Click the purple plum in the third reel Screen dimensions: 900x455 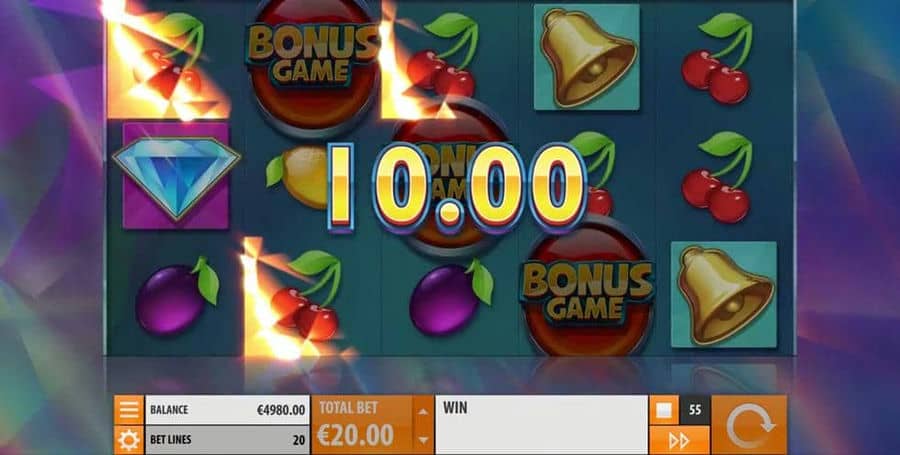[451, 297]
